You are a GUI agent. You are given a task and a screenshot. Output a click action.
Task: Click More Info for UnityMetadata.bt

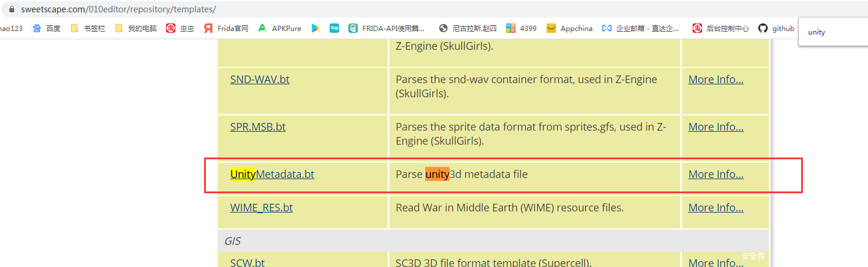coord(716,174)
